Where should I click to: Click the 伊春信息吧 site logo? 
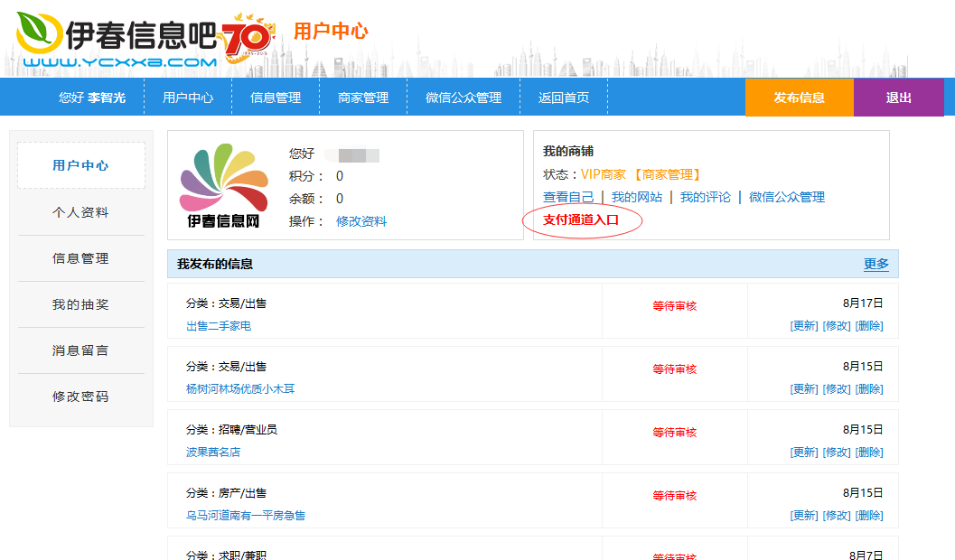(117, 40)
